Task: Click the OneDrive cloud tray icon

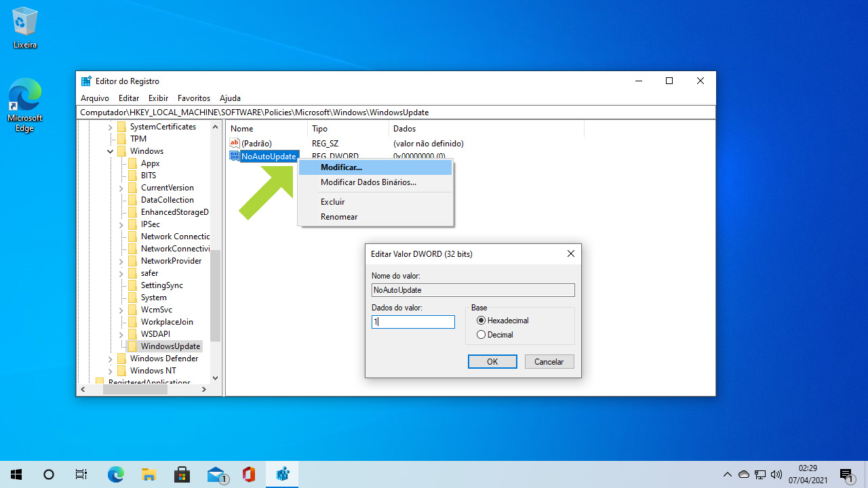Action: pos(744,474)
